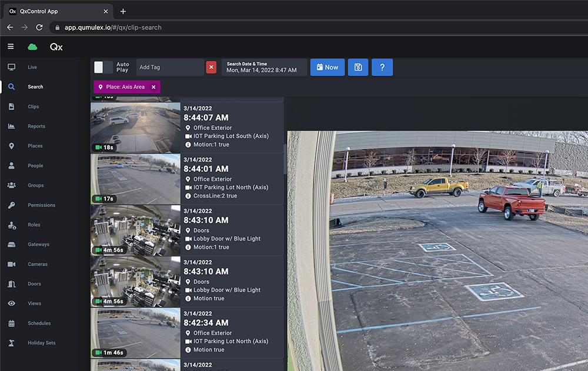Go back in the browser
Image resolution: width=588 pixels, height=371 pixels.
pyautogui.click(x=10, y=28)
